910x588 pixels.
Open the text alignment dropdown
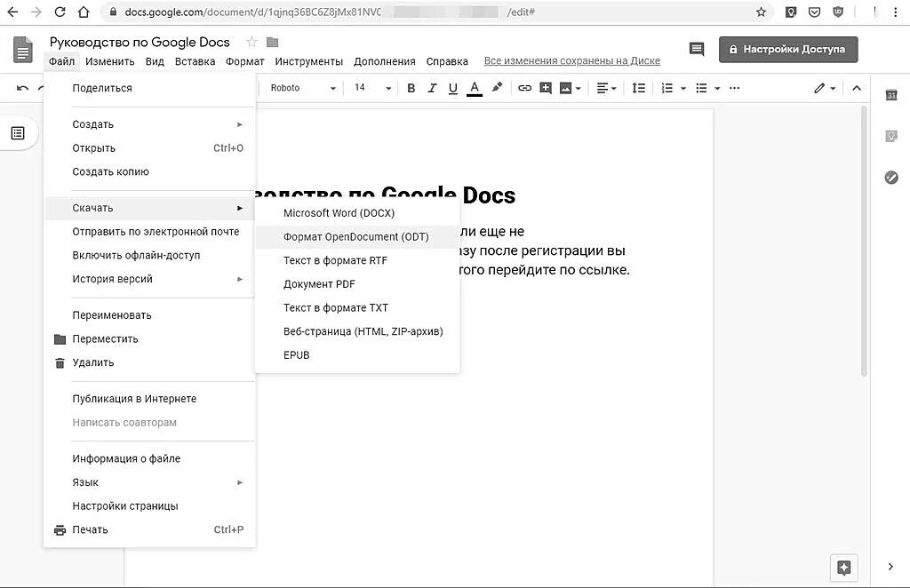[x=606, y=88]
